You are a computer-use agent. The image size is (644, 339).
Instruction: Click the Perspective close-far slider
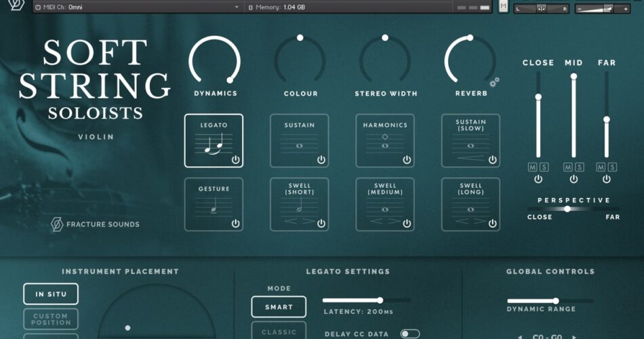[x=567, y=209]
